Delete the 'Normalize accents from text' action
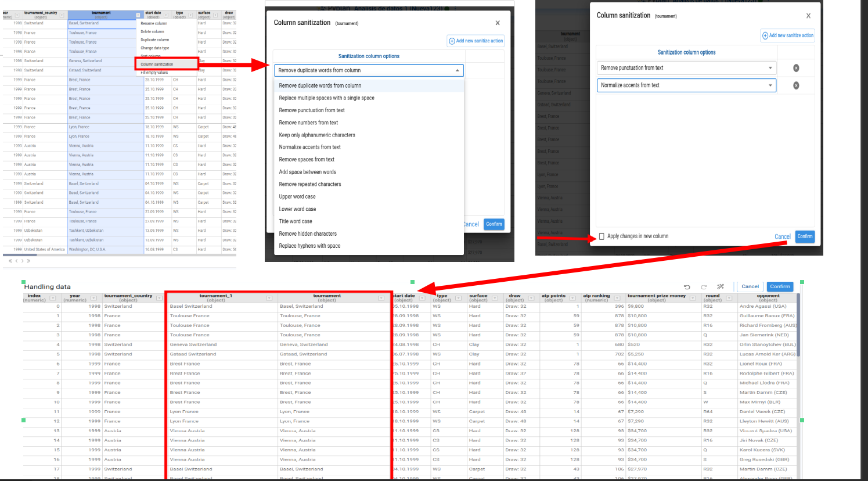Viewport: 868px width, 481px height. tap(796, 85)
